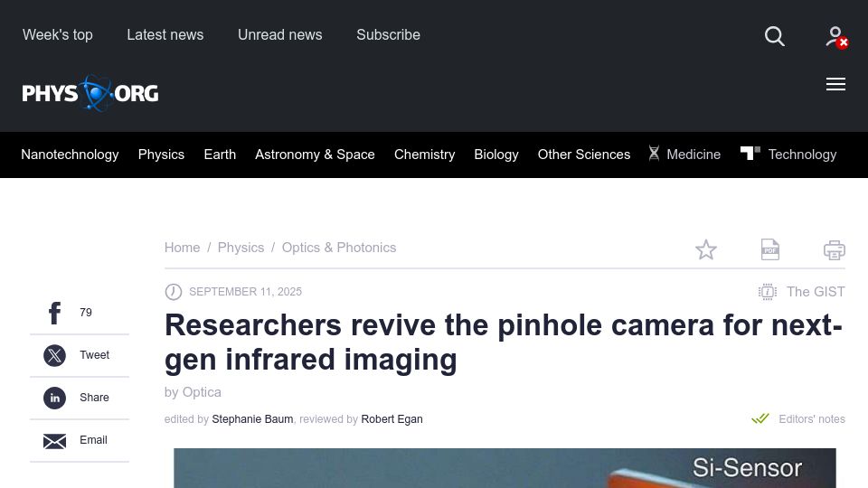
Task: Select Astronomy & Space category
Action: [315, 155]
